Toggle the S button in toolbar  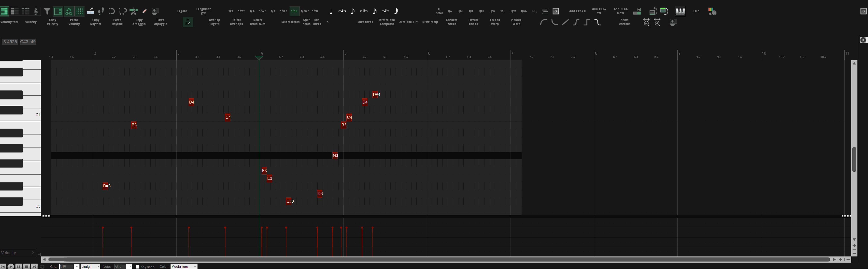[556, 12]
